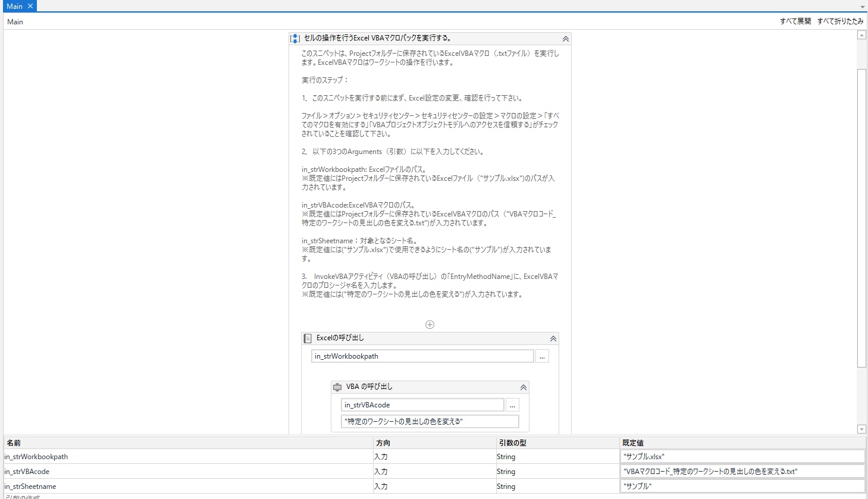
Task: Click the designer vertical scrollbar thumb
Action: [861, 218]
